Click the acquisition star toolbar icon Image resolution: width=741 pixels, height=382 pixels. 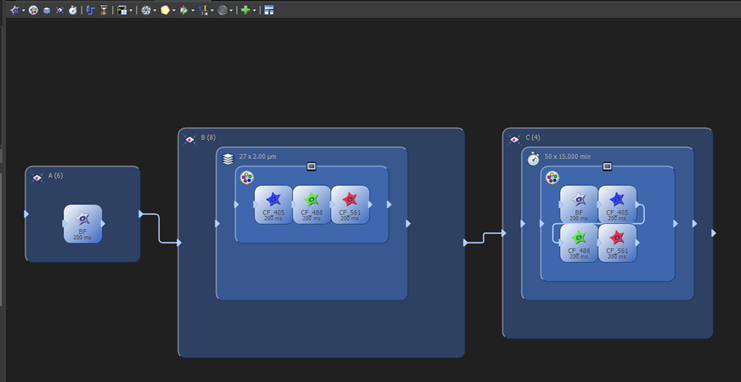tap(15, 10)
